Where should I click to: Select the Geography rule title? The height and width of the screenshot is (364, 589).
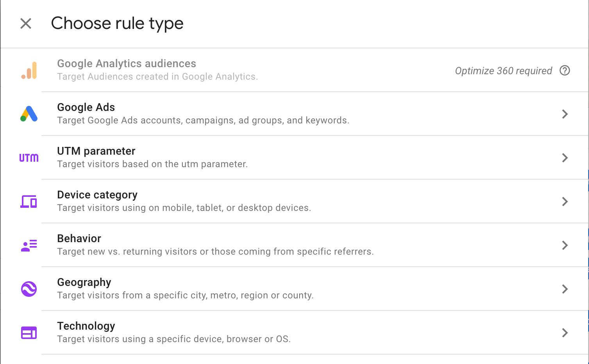pos(84,282)
